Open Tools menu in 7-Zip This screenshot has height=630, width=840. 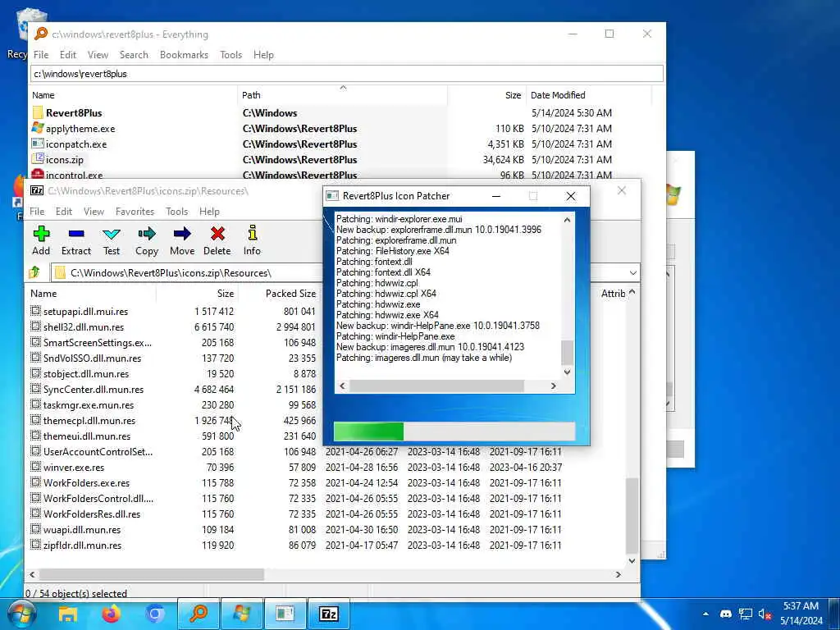(x=176, y=212)
